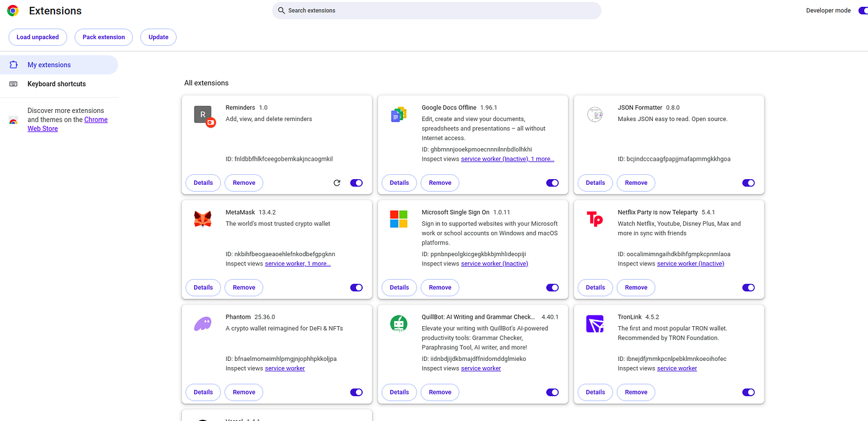This screenshot has height=421, width=868.
Task: Switch off the MetaMask extension
Action: tap(356, 288)
